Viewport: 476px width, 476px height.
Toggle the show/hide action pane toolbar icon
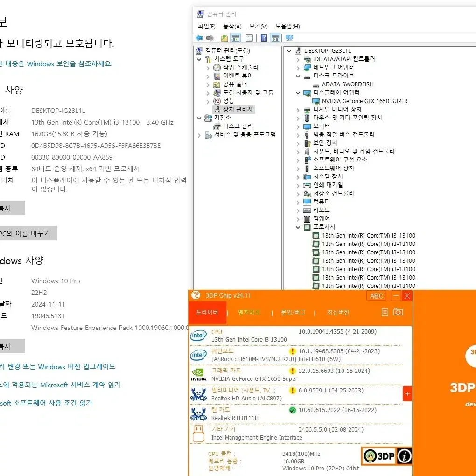point(275,38)
